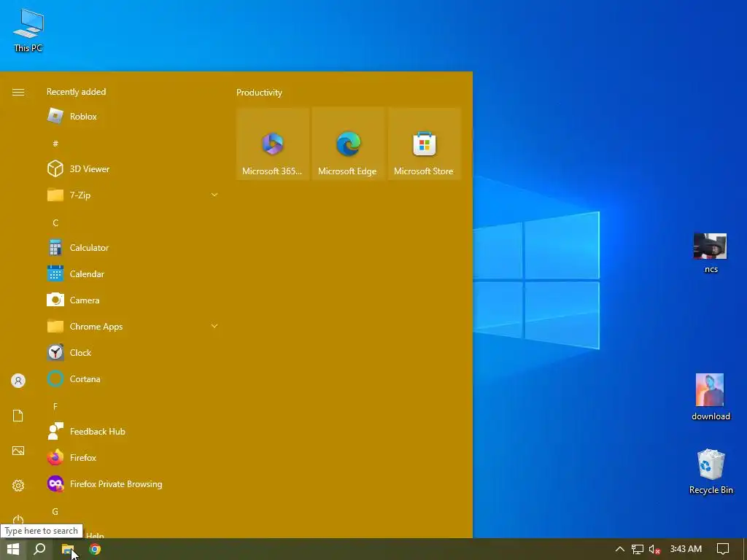747x560 pixels.
Task: Open Firefox Private Browsing
Action: (x=132, y=484)
